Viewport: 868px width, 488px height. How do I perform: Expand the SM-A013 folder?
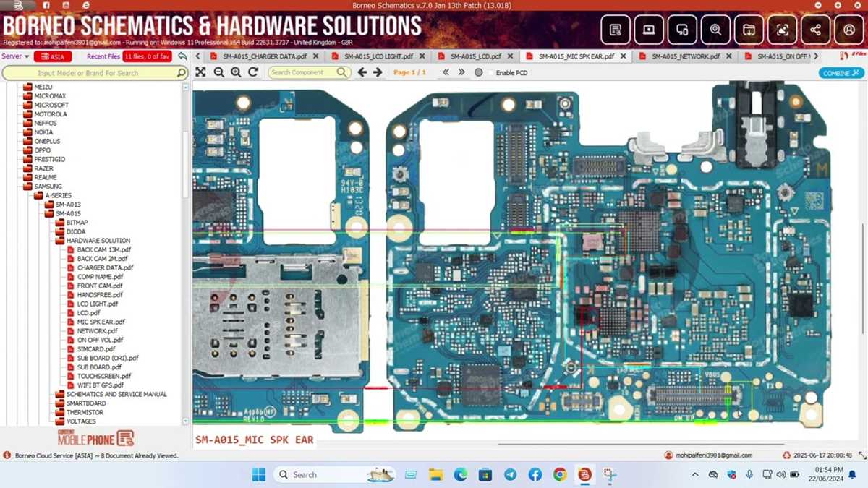click(x=49, y=205)
